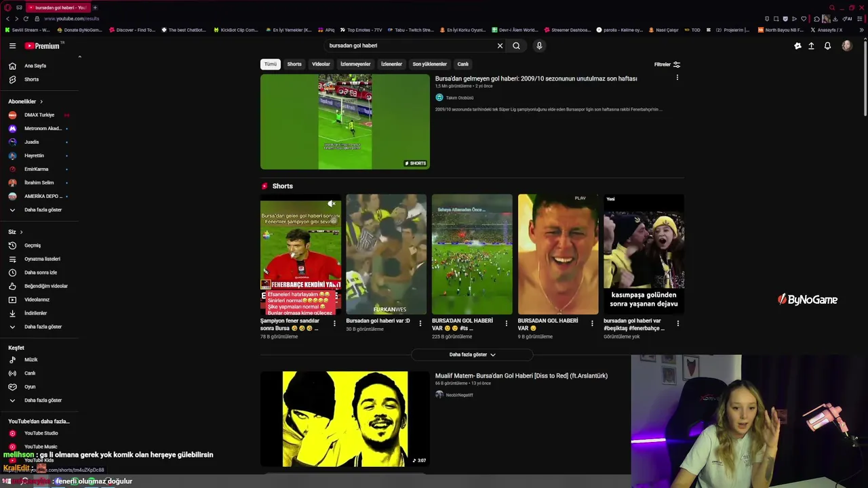This screenshot has width=868, height=488.
Task: Open Daha sonra izle in sidebar
Action: click(39, 272)
